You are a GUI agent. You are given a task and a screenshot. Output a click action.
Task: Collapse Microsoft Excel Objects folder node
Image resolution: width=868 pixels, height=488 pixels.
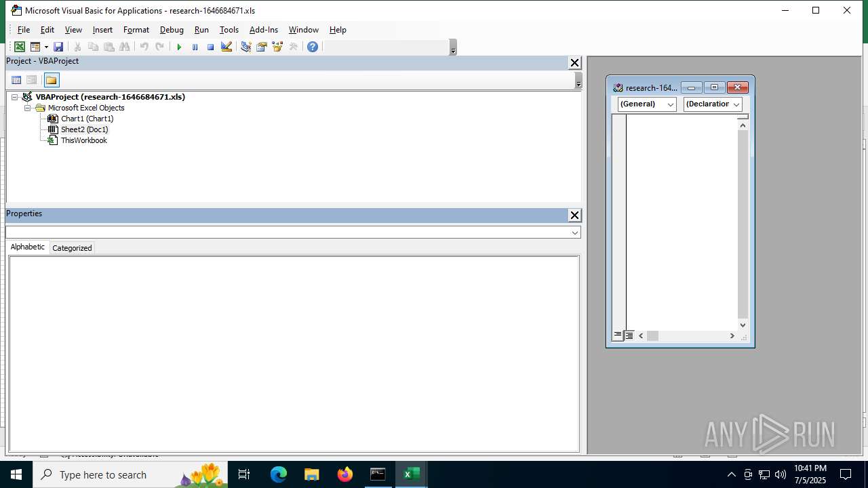coord(28,108)
